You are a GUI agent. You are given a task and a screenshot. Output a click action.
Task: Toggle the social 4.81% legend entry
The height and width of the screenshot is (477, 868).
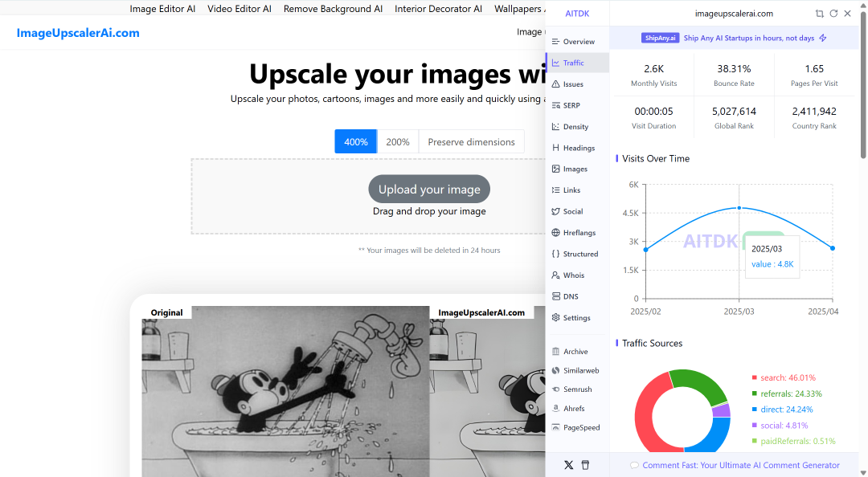pos(780,425)
